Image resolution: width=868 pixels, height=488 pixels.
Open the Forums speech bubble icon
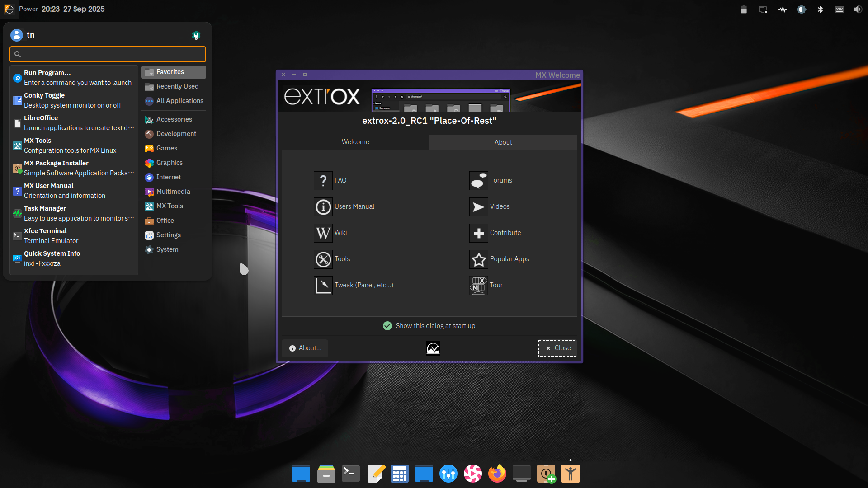tap(478, 180)
